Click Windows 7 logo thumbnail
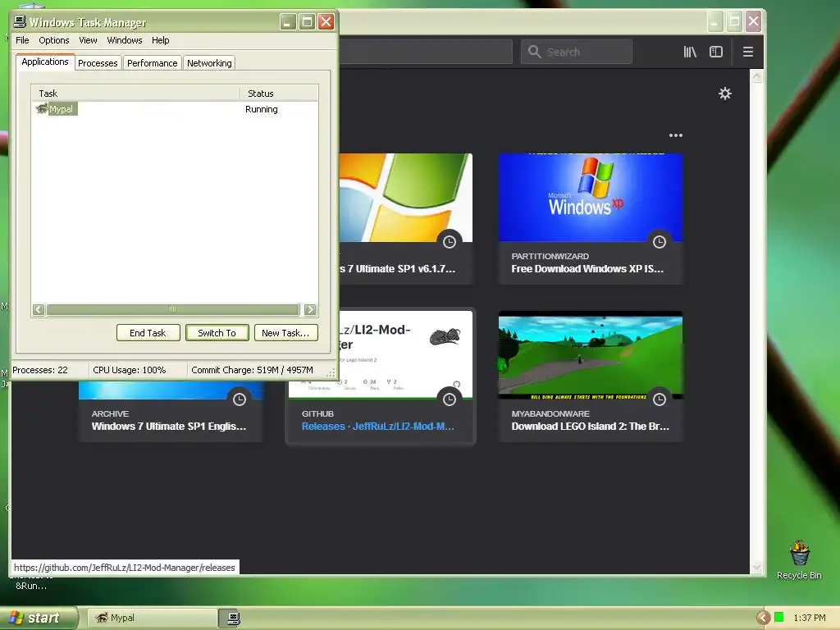 tap(405, 198)
